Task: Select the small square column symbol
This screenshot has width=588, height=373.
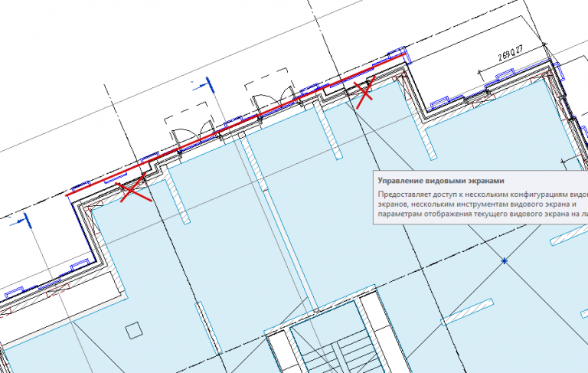Action: pos(133,330)
